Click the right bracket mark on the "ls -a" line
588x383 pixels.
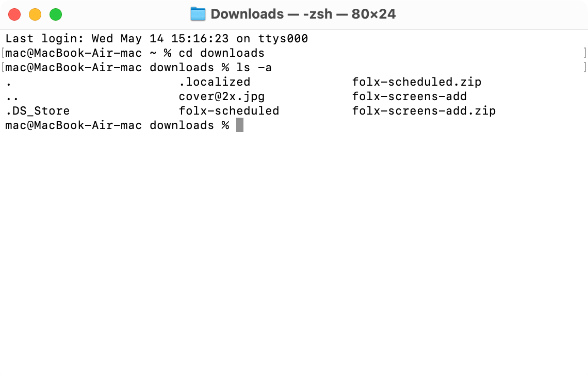point(584,68)
